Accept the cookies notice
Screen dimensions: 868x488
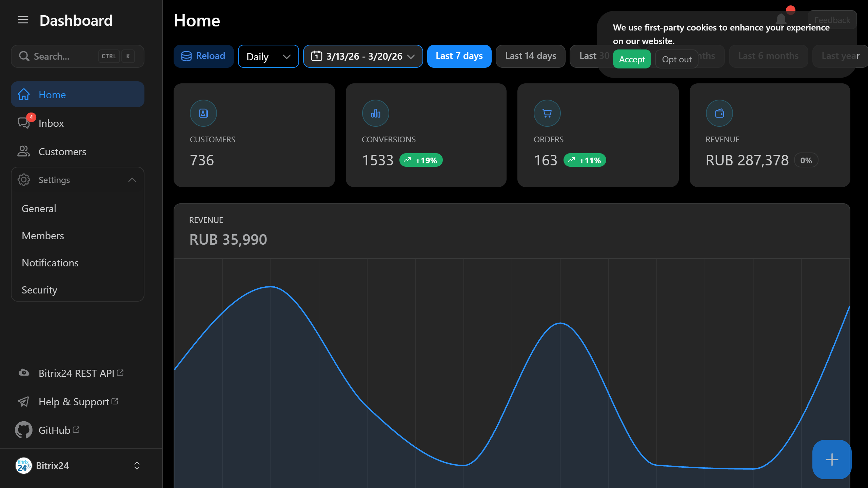(x=631, y=59)
